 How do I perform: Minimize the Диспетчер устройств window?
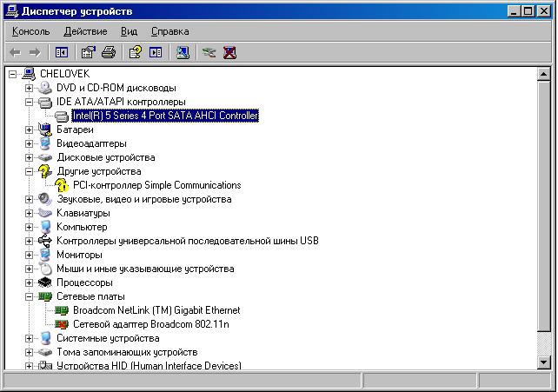tap(513, 11)
